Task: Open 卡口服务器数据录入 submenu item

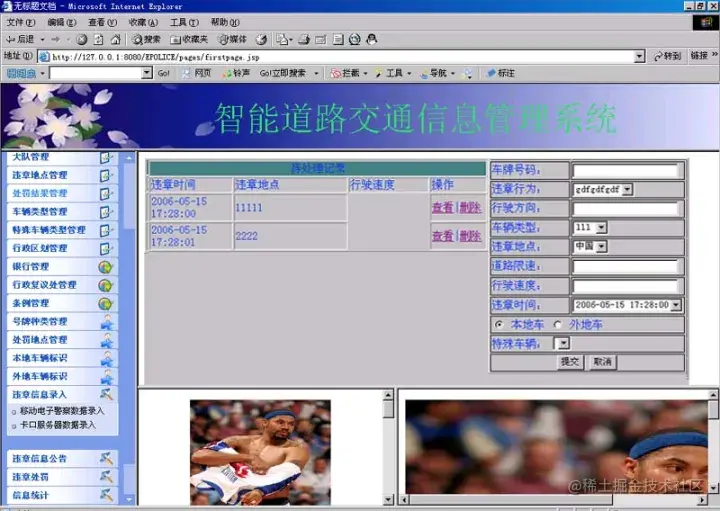Action: [57, 425]
